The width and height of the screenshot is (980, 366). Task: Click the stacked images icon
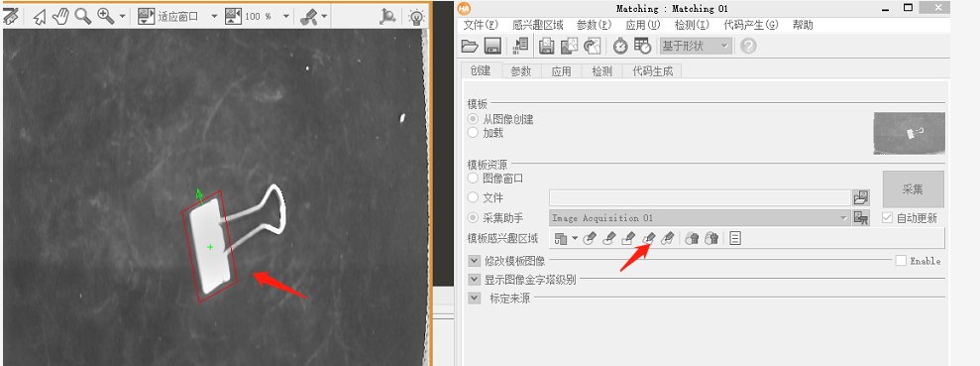click(x=569, y=46)
